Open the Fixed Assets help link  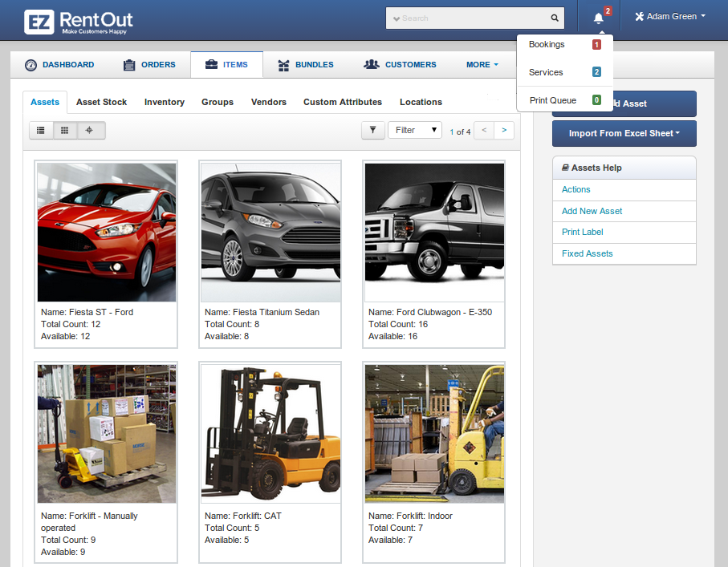point(588,253)
